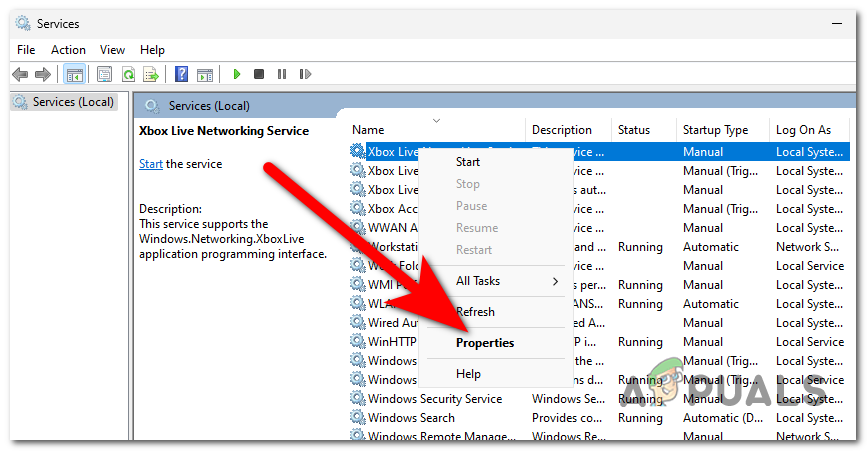Open the Help menu in menu bar
The image size is (867, 451).
(152, 50)
